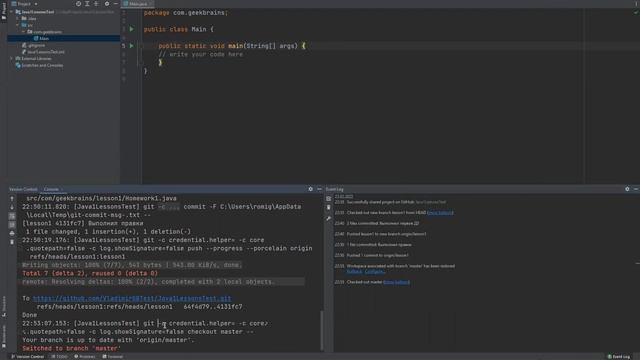Click 'Pushed lesson1 to new branch' log entry
This screenshot has width=640, height=360.
pos(386,234)
